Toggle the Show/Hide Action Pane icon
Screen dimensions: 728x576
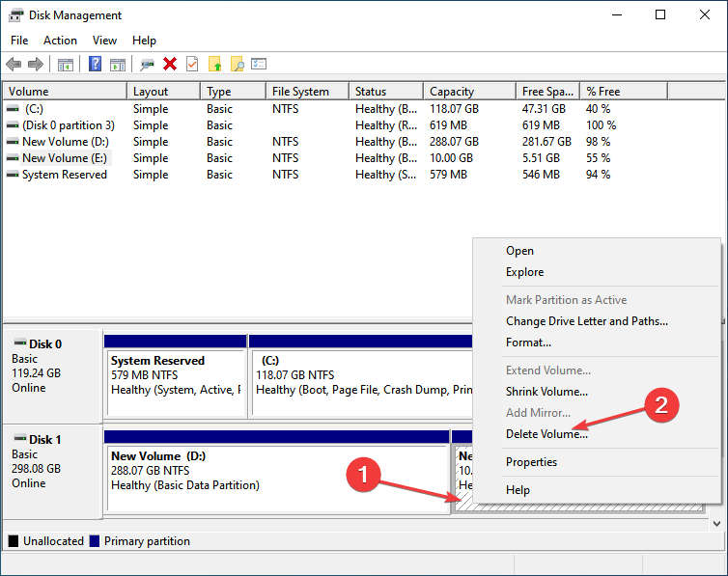click(x=118, y=65)
